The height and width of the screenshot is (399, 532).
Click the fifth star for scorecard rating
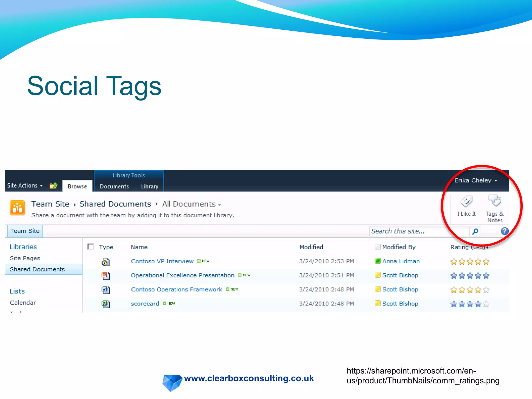(x=486, y=304)
